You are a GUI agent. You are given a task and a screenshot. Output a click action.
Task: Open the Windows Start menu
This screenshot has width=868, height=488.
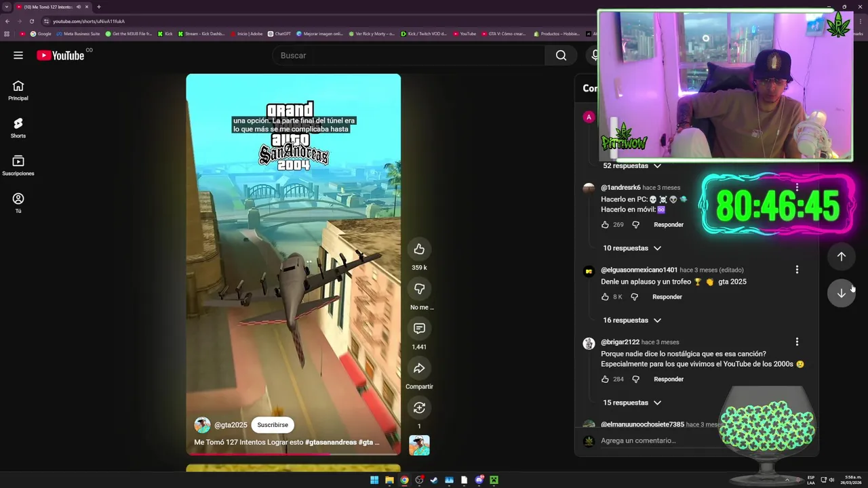coord(374,480)
